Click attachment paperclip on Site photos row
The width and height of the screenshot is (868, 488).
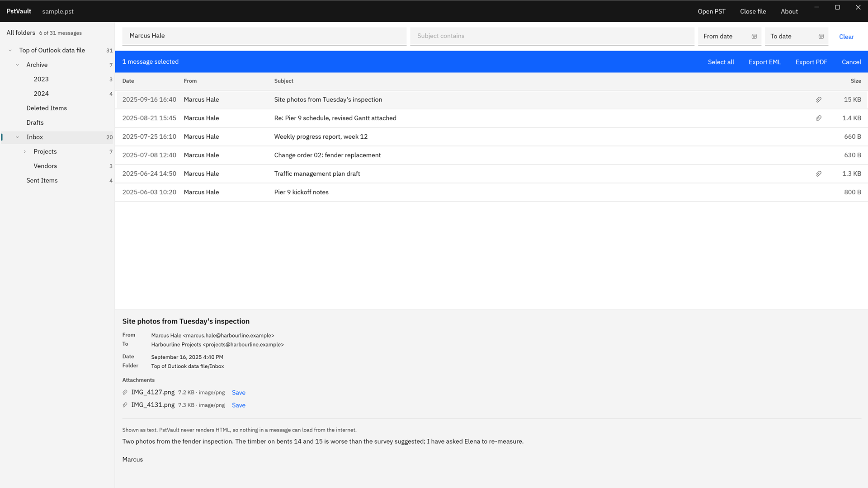click(x=819, y=100)
